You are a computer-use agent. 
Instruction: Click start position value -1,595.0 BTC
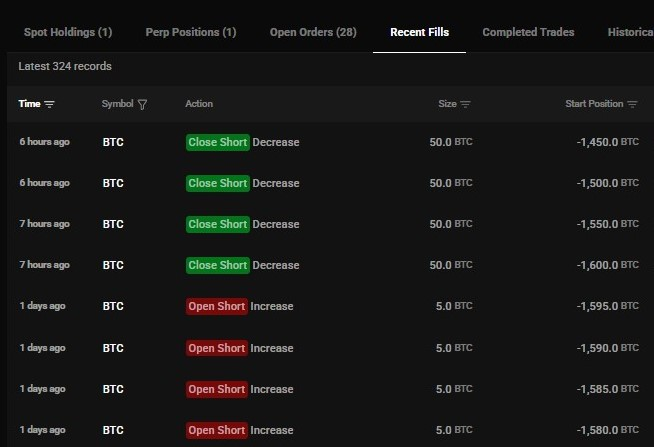[608, 306]
